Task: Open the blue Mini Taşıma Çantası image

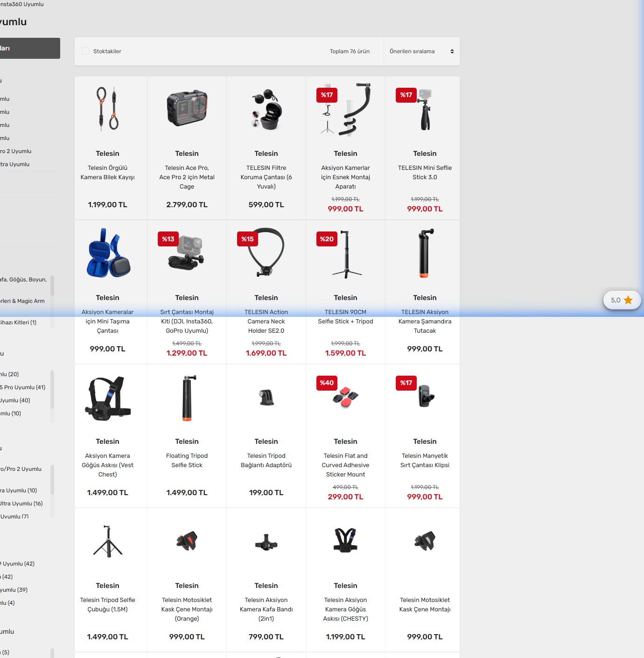Action: coord(108,253)
